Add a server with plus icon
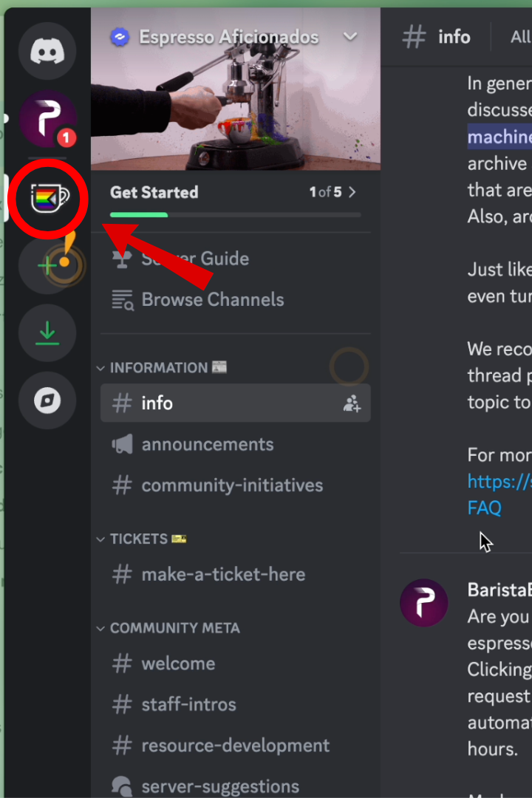Viewport: 532px width, 798px height. coord(47,265)
